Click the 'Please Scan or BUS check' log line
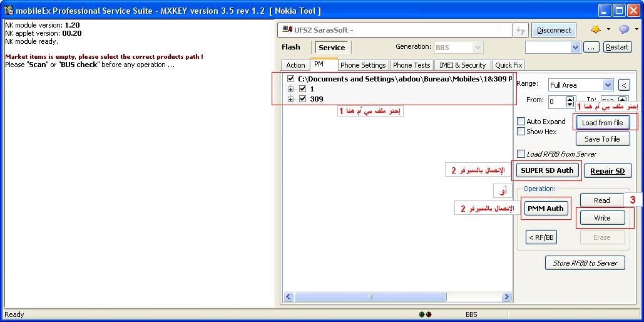The height and width of the screenshot is (322, 644). pos(90,65)
